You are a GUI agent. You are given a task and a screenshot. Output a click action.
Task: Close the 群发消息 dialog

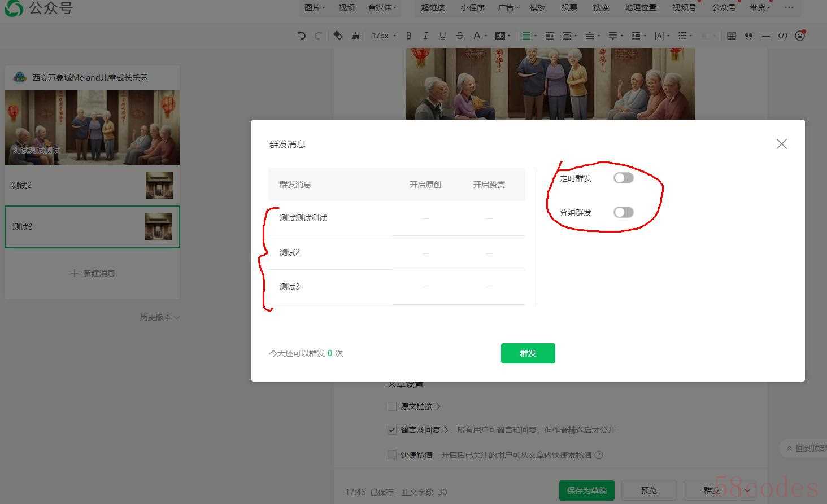coord(781,144)
